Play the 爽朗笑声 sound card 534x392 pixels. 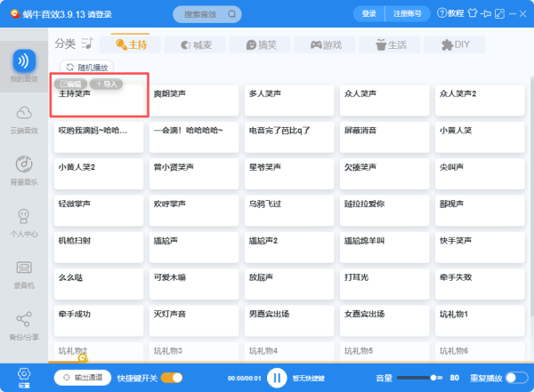[194, 100]
